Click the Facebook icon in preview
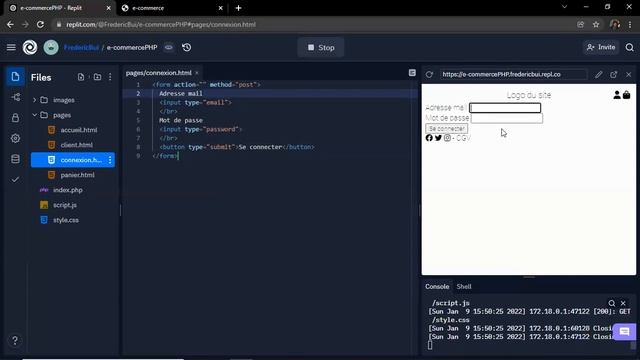640x360 pixels. [x=429, y=138]
